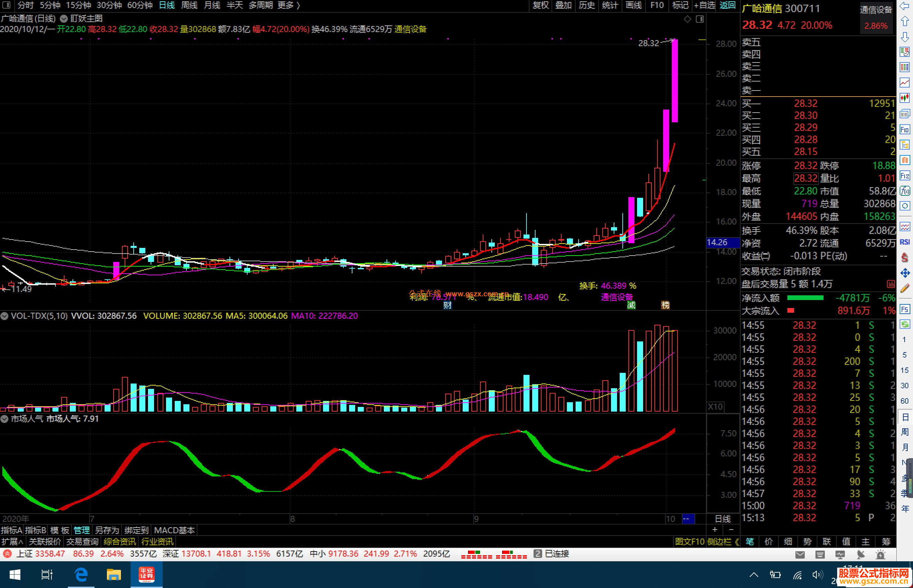This screenshot has height=588, width=913.
Task: Click the zoom-out minus button
Action: 731,530
